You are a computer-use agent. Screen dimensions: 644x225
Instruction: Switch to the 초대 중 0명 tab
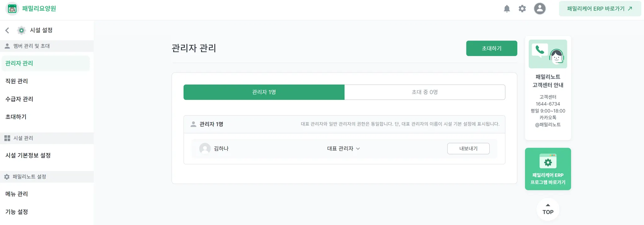(x=425, y=92)
